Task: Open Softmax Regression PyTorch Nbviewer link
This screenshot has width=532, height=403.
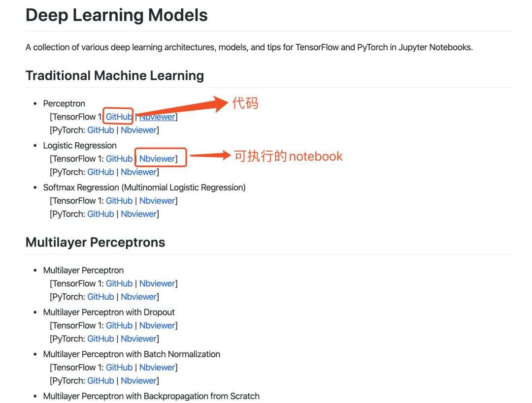Action: pyautogui.click(x=139, y=214)
